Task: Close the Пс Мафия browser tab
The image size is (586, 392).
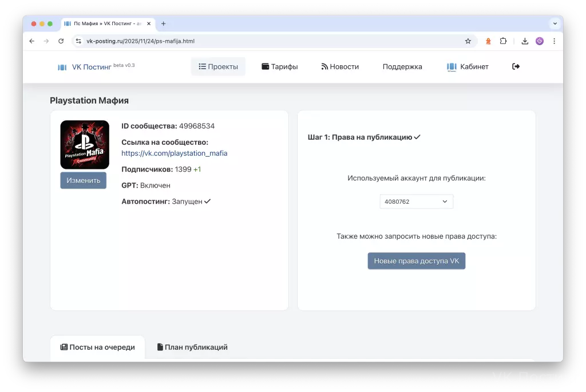Action: point(149,23)
